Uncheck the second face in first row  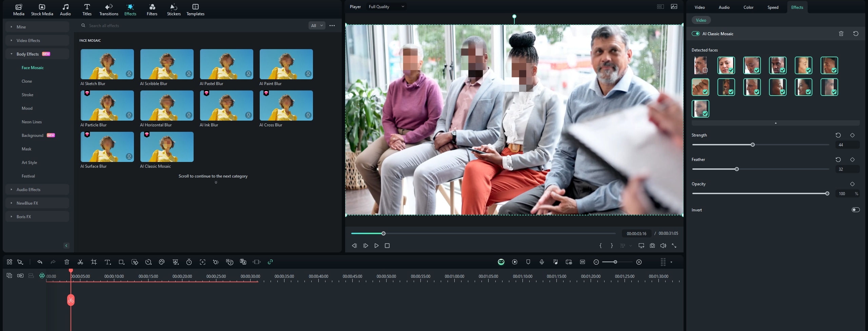click(731, 70)
